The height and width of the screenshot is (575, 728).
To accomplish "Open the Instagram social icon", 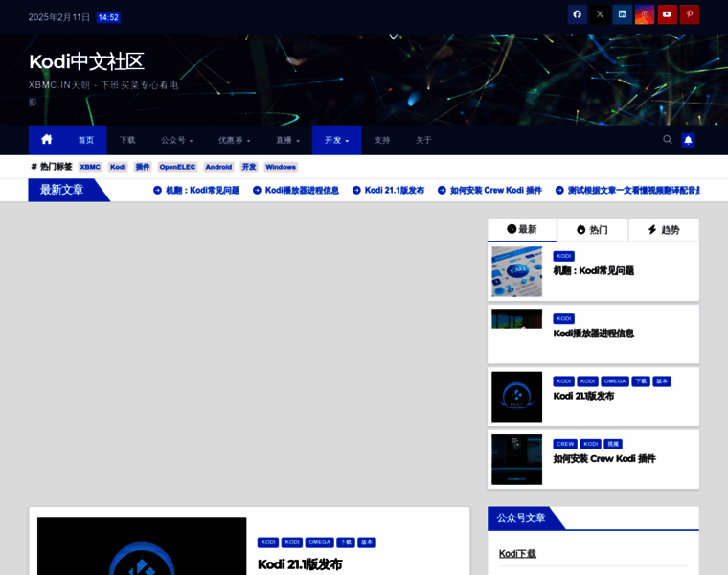I will point(645,14).
